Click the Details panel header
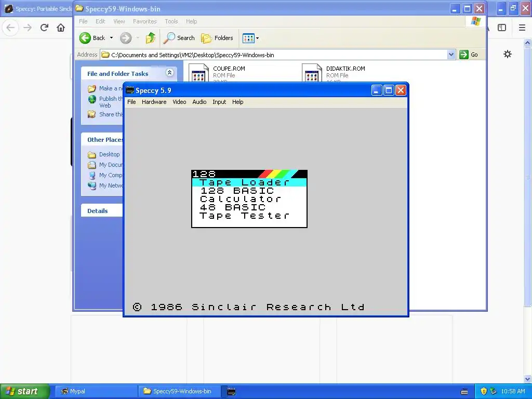Image resolution: width=532 pixels, height=399 pixels. 102,211
